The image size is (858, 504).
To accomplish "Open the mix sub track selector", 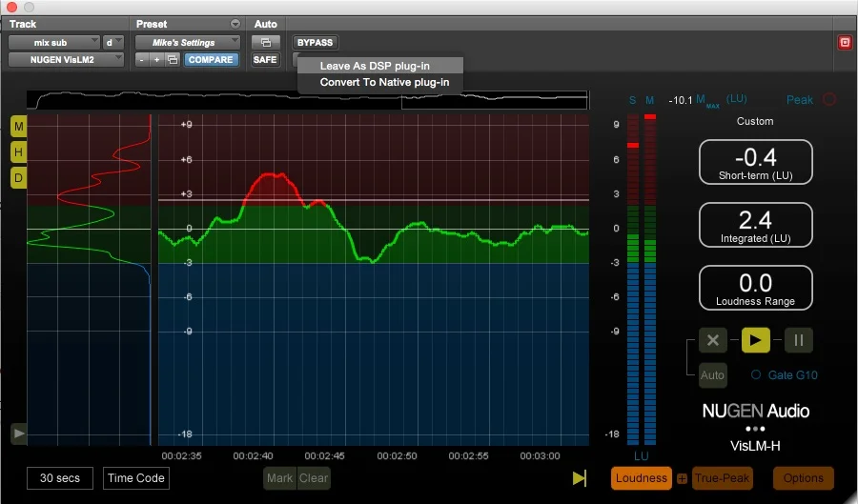I will [x=53, y=43].
